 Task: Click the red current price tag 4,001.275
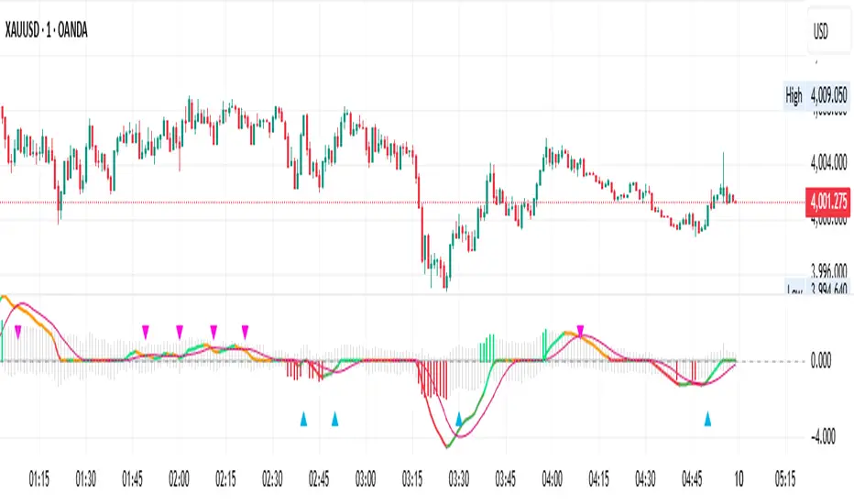827,202
